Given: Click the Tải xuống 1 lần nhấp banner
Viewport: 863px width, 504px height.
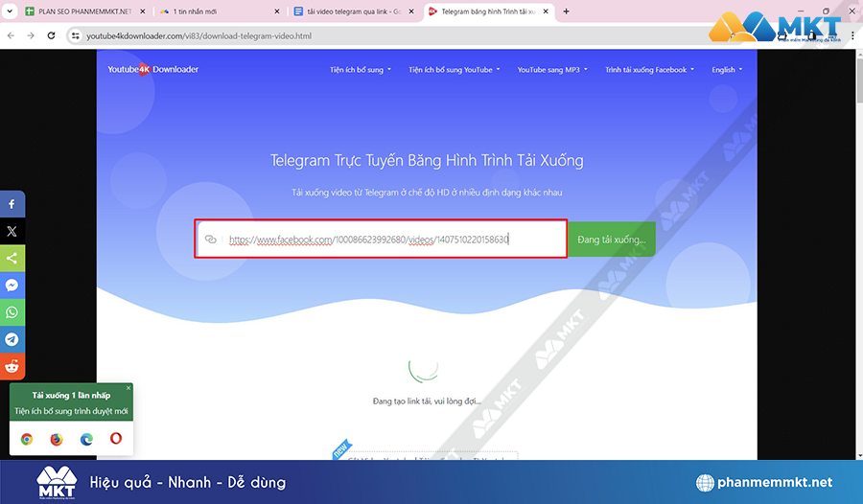Looking at the screenshot, I should [x=71, y=402].
